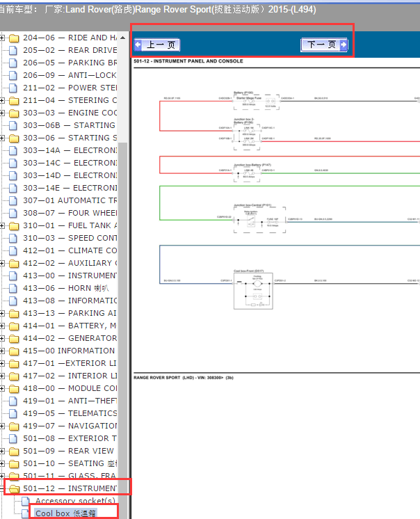This screenshot has height=519, width=420.
Task: Open folder icon of 418-00 MODULE CO
Action: 13,389
